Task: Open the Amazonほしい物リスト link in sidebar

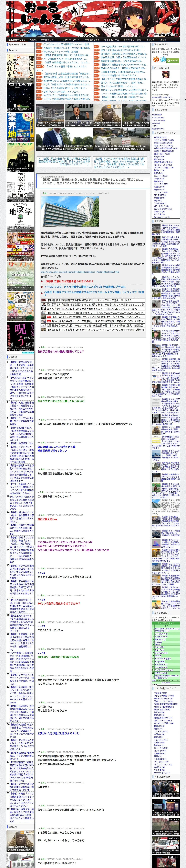Action: [162, 97]
